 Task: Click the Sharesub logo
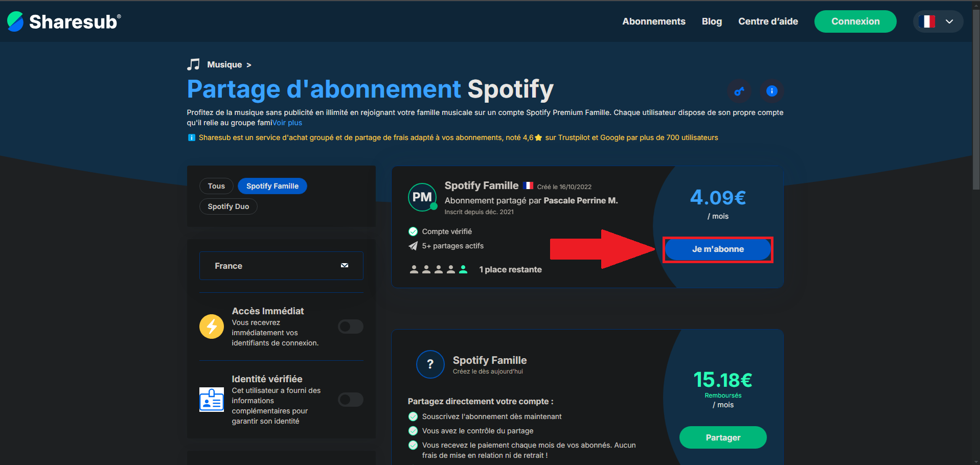pos(64,21)
